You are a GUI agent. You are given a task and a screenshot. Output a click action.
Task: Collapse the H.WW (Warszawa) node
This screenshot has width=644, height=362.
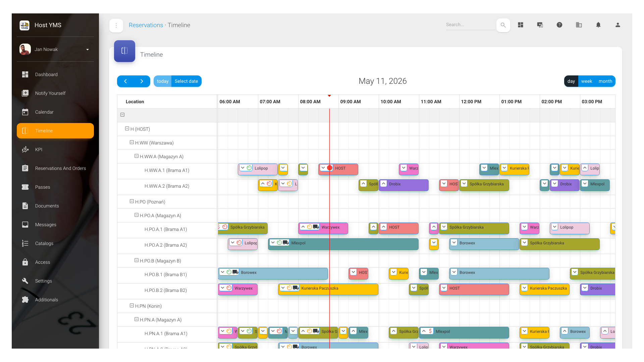[x=132, y=142]
